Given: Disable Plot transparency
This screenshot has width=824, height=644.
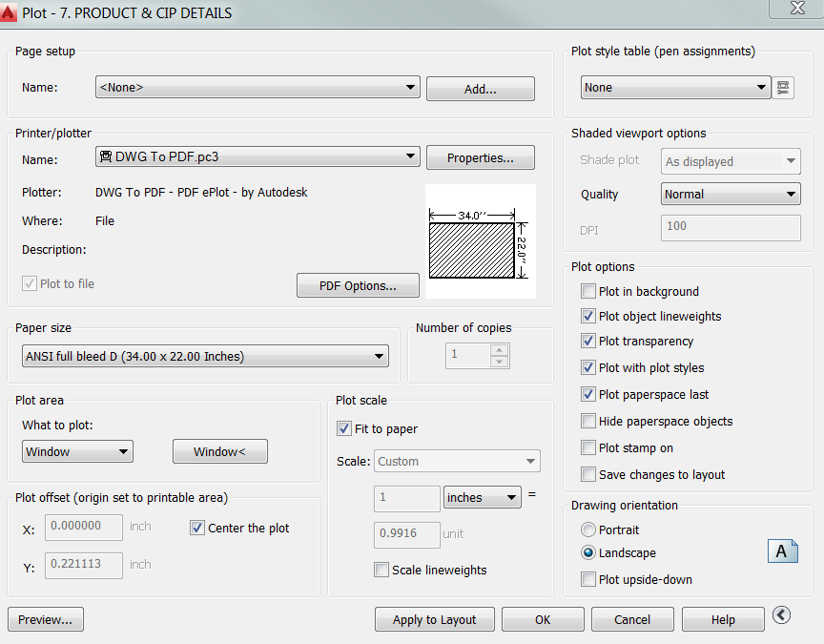Looking at the screenshot, I should (588, 341).
